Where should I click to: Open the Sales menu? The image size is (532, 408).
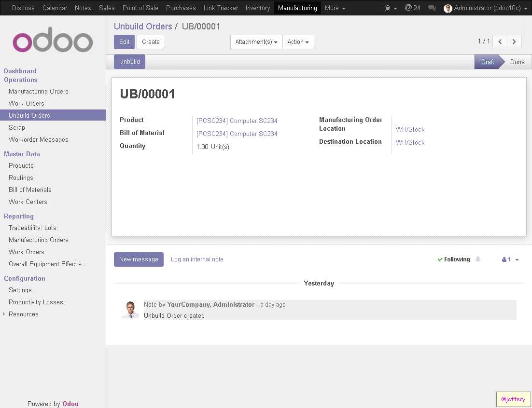click(107, 8)
